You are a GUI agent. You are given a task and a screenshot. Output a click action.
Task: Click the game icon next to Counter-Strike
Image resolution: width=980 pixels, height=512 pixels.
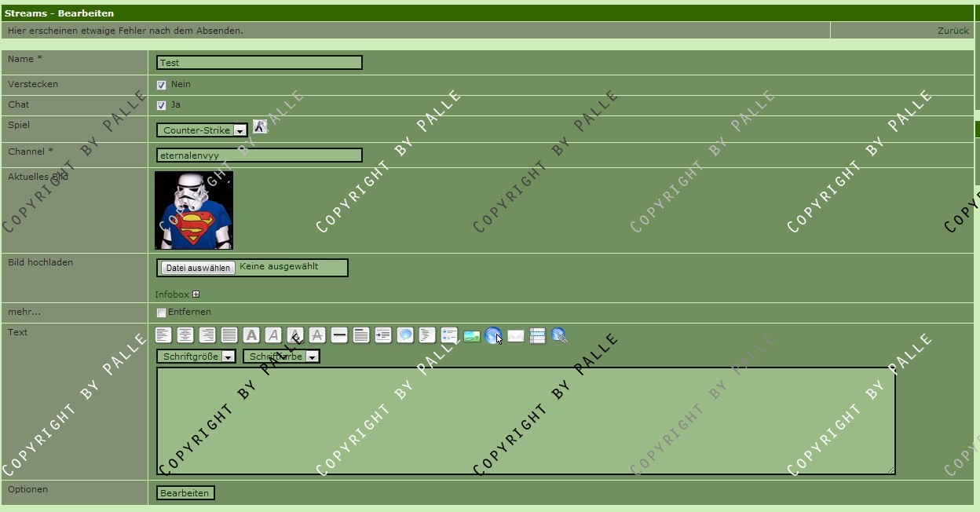click(260, 126)
